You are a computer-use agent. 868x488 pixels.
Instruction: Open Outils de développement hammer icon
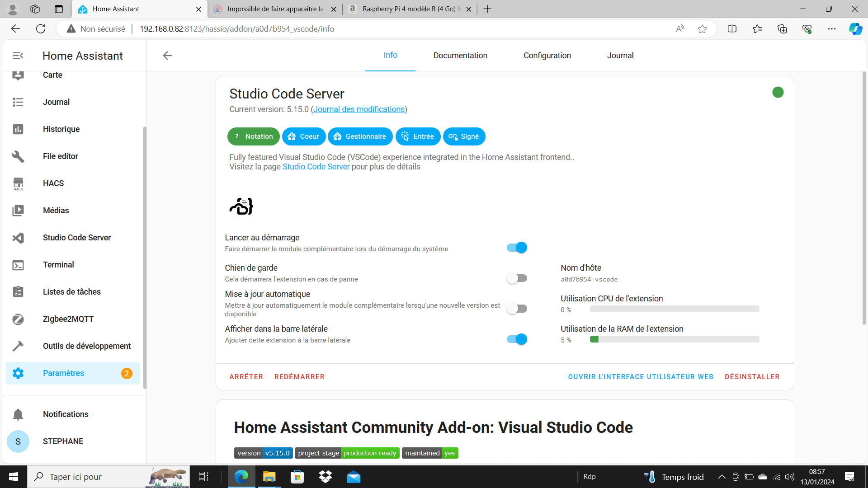tap(18, 346)
